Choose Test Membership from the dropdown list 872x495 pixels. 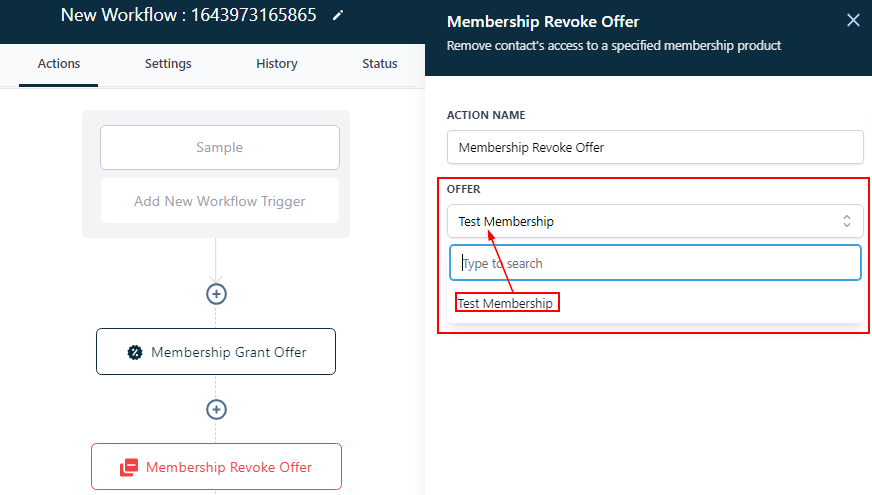click(506, 303)
